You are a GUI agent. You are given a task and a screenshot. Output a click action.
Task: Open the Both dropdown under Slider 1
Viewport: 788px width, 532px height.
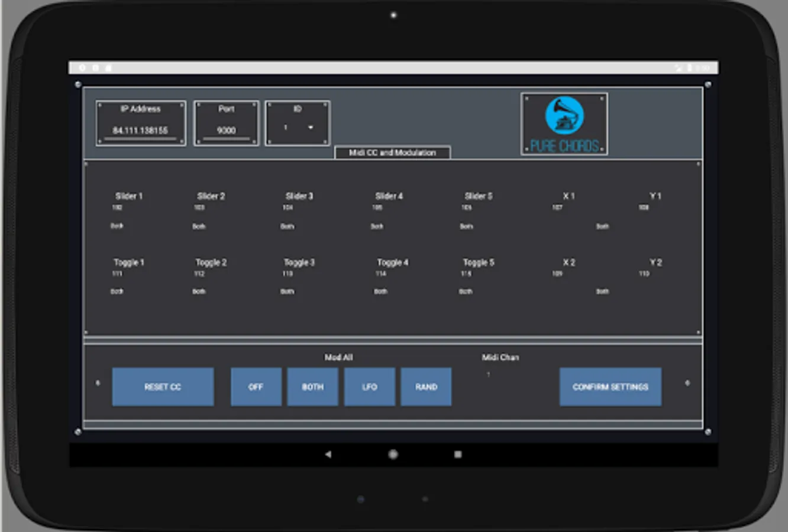[x=117, y=226]
